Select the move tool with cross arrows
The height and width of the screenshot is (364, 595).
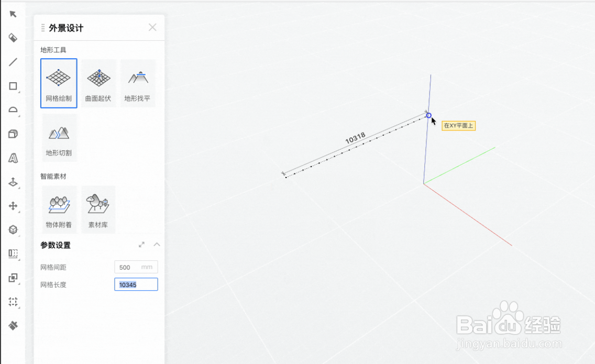pos(13,206)
